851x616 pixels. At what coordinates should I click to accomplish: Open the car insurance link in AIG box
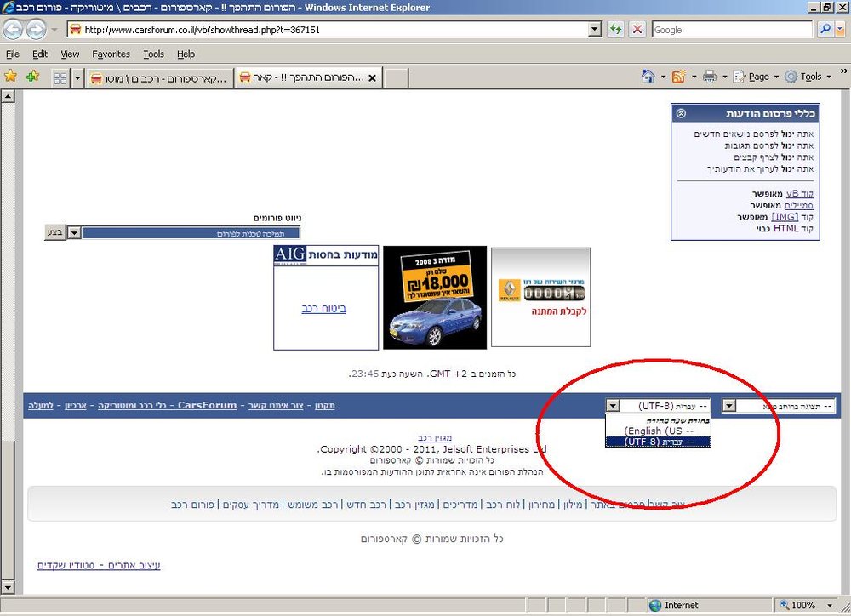pyautogui.click(x=323, y=308)
